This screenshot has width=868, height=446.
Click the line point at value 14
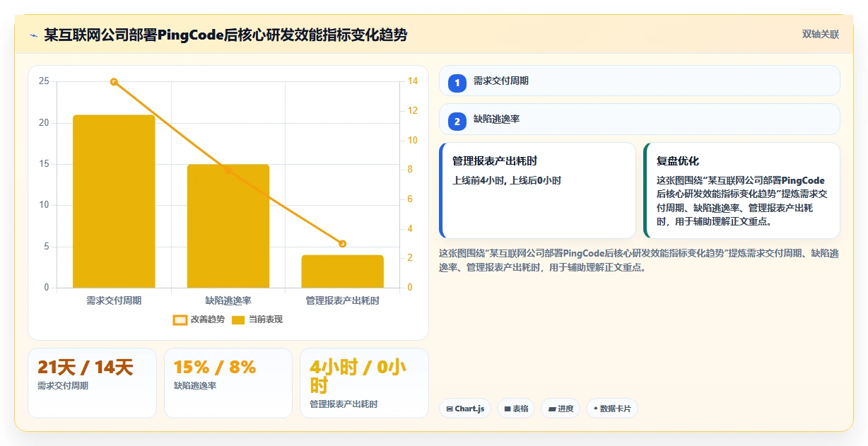click(x=114, y=82)
